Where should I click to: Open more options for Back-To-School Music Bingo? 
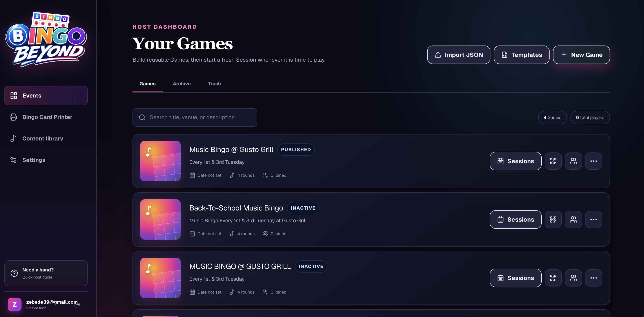[593, 219]
